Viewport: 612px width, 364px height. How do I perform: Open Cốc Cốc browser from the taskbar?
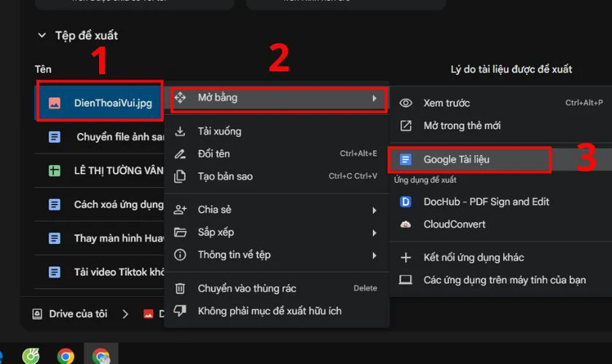[31, 356]
